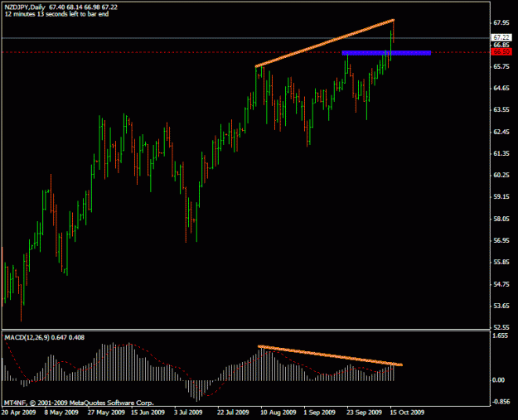This screenshot has width=518, height=420.
Task: Select the blue rectangle at the resistance zone
Action: click(x=386, y=53)
